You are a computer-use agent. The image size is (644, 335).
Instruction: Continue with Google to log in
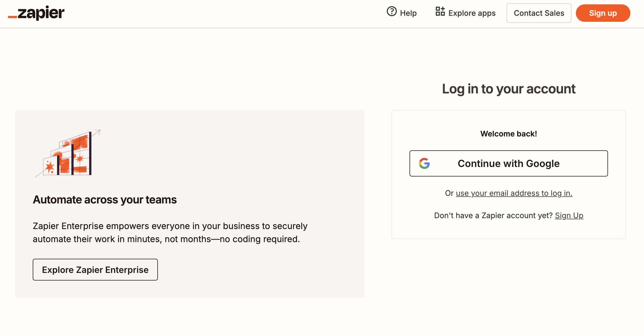point(508,163)
